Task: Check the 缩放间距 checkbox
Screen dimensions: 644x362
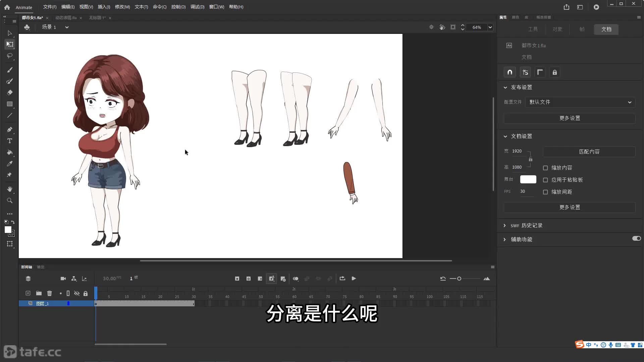Action: click(x=545, y=192)
